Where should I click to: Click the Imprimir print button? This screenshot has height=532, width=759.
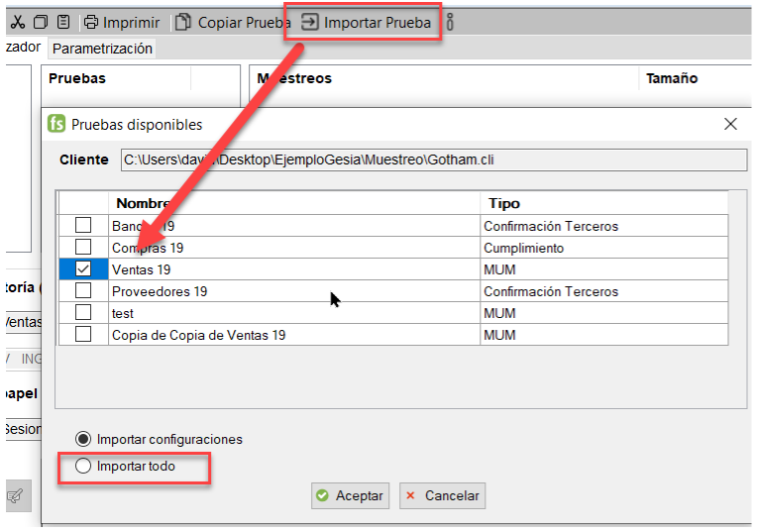[x=122, y=22]
